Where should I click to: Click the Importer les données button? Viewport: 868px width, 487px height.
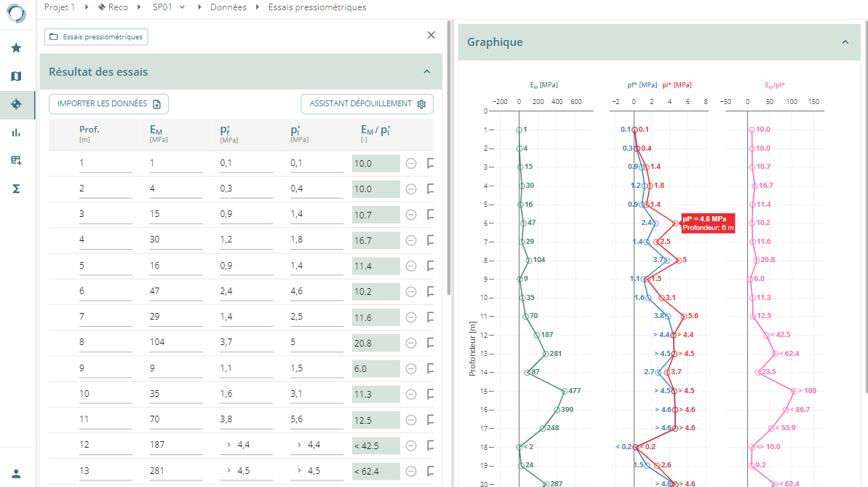point(108,104)
